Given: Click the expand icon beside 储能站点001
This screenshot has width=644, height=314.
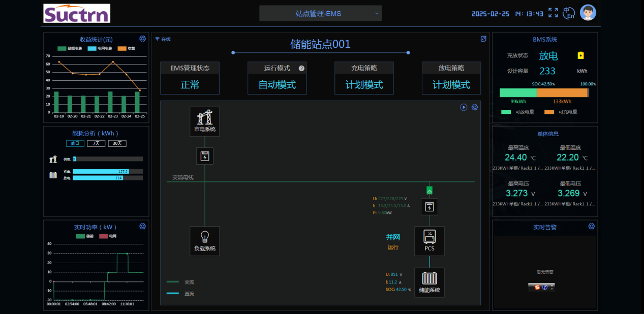Looking at the screenshot, I should tap(483, 39).
